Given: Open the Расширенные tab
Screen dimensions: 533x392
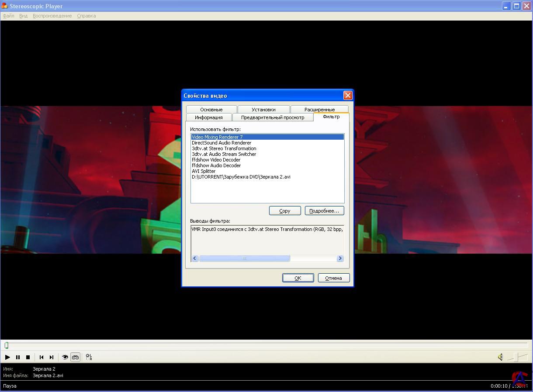Looking at the screenshot, I should (x=319, y=110).
